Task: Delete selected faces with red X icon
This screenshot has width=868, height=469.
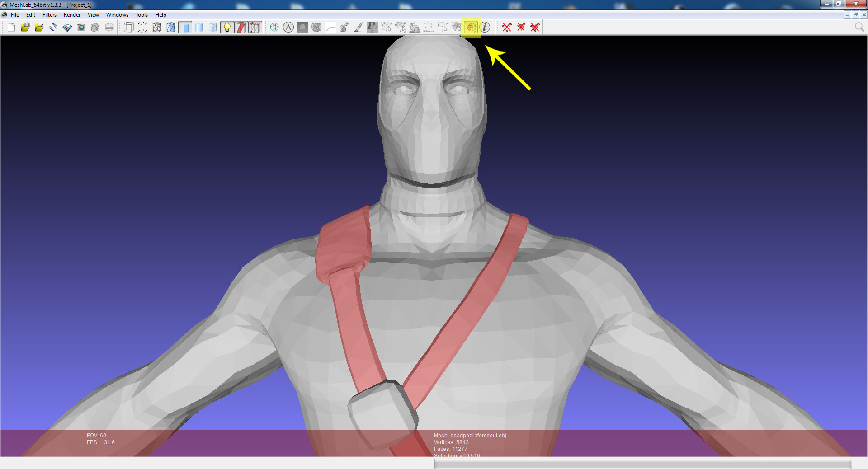Action: tap(521, 28)
